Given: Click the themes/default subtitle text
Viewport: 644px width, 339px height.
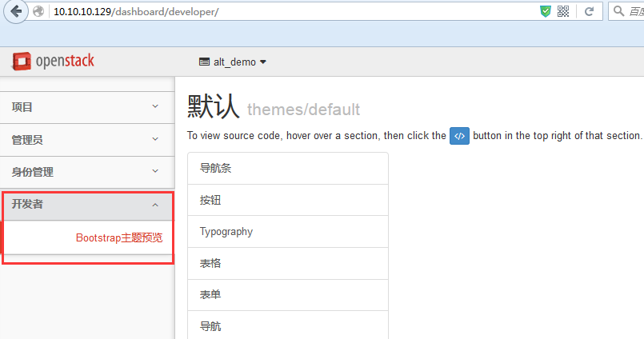Looking at the screenshot, I should (303, 110).
